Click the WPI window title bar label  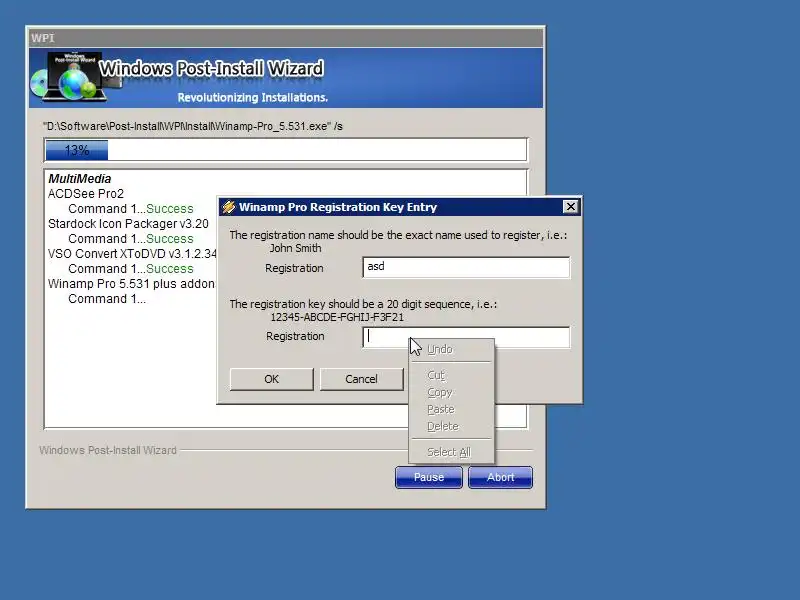[43, 38]
